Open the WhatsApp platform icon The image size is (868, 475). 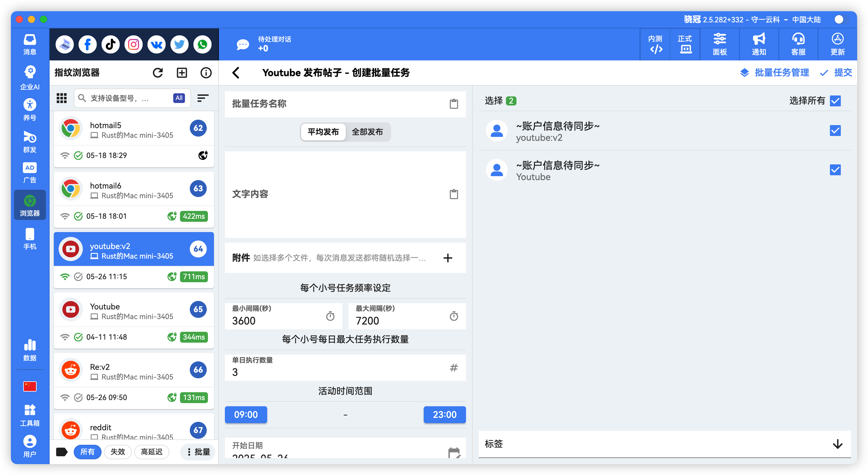202,44
